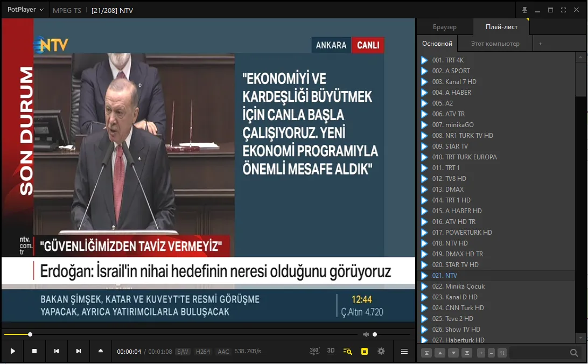Click the playlist scrollbar up arrow
Viewport: 588px width, 364px height.
[580, 57]
